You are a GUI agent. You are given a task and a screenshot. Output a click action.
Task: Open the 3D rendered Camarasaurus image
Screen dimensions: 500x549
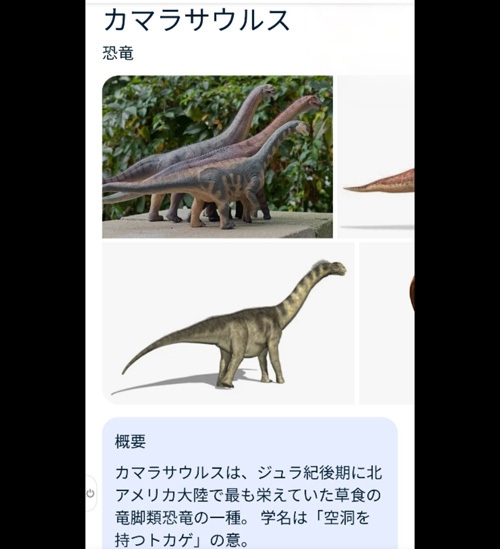tap(228, 323)
